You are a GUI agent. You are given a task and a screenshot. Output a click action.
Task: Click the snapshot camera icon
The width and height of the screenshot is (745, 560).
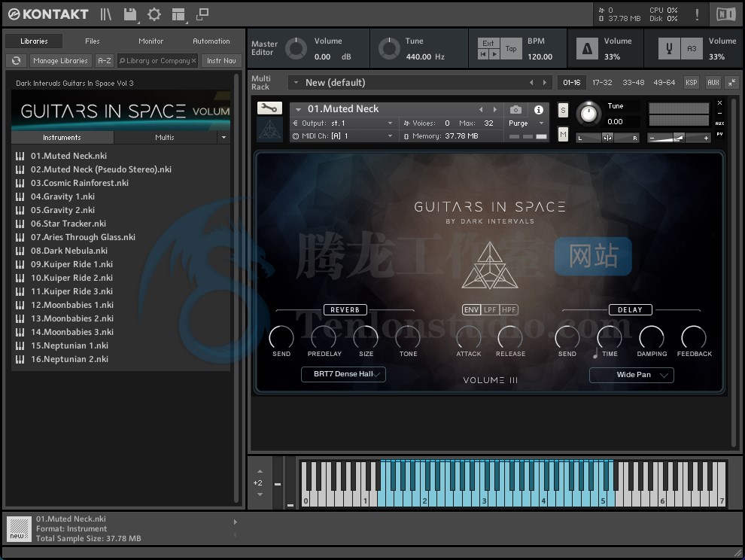click(x=515, y=110)
